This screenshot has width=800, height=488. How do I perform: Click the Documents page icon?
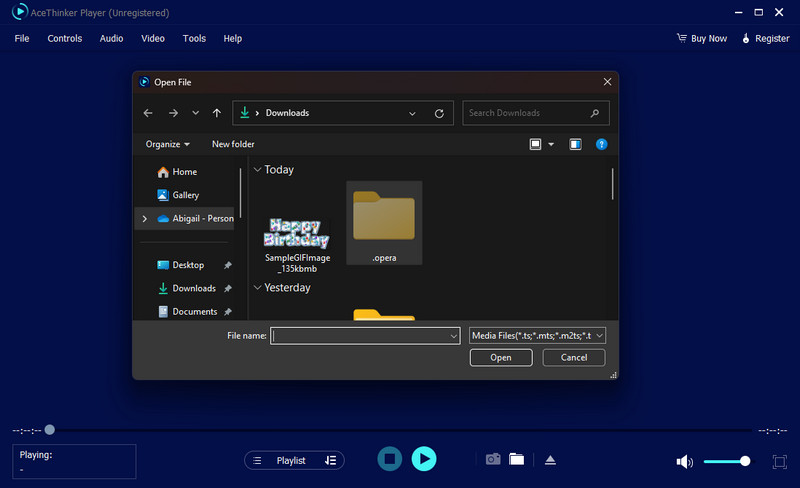163,311
